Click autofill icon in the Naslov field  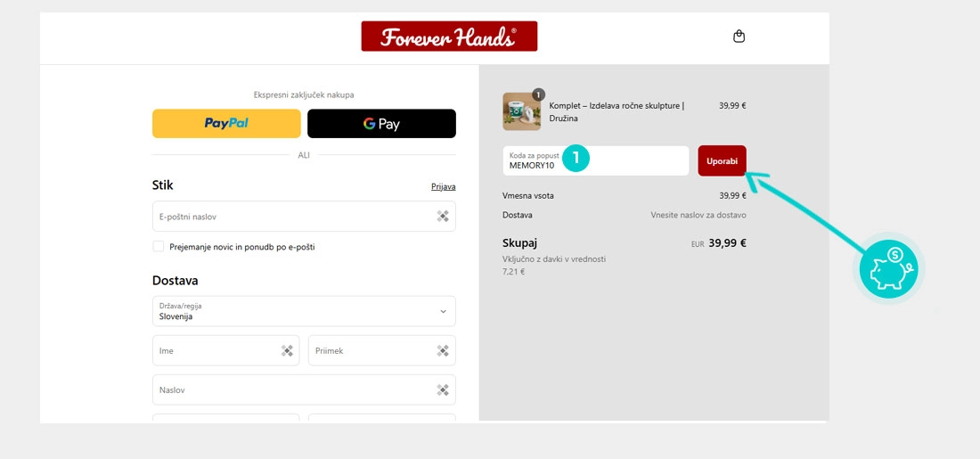pyautogui.click(x=443, y=390)
